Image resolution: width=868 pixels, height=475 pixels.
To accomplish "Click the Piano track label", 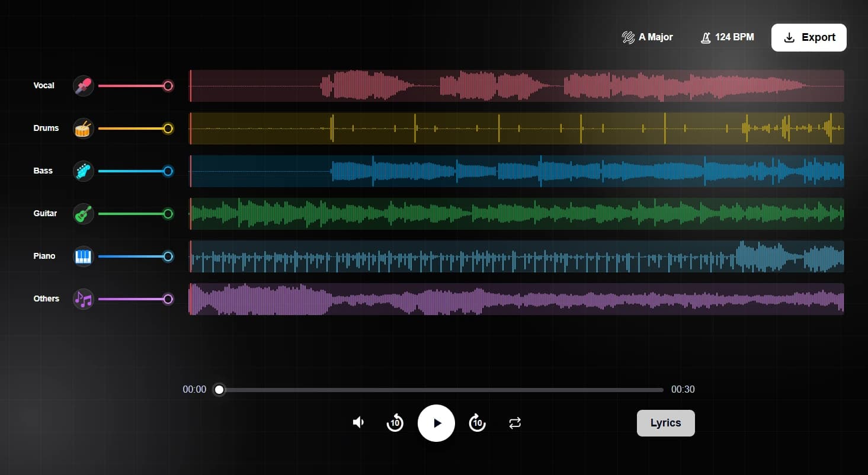I will click(44, 256).
